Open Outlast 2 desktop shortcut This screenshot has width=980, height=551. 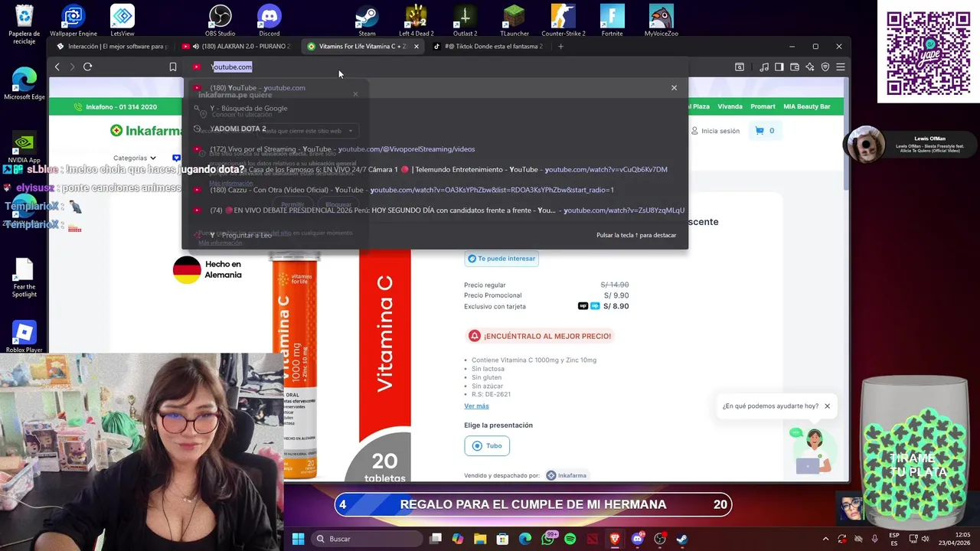click(x=465, y=21)
